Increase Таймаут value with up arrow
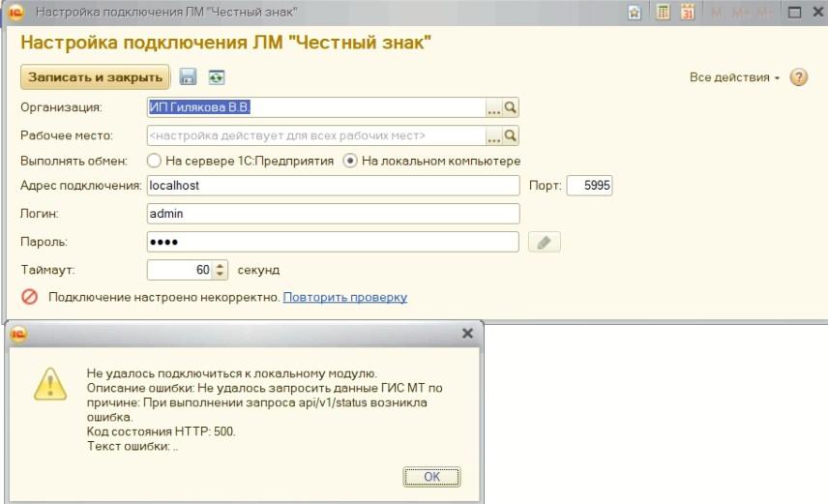The image size is (828, 504). click(220, 266)
